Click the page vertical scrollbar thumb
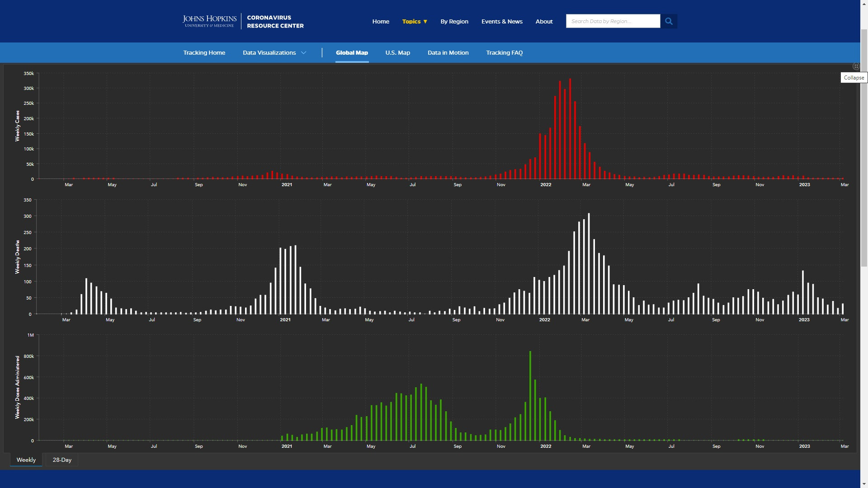 click(864, 149)
